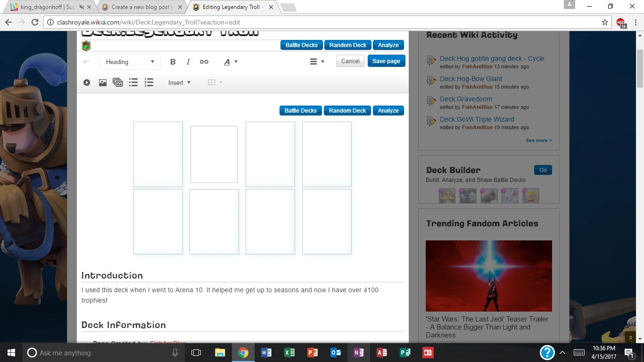Bookmark this page with the star icon
Screen dimensions: 644x362
click(x=605, y=22)
